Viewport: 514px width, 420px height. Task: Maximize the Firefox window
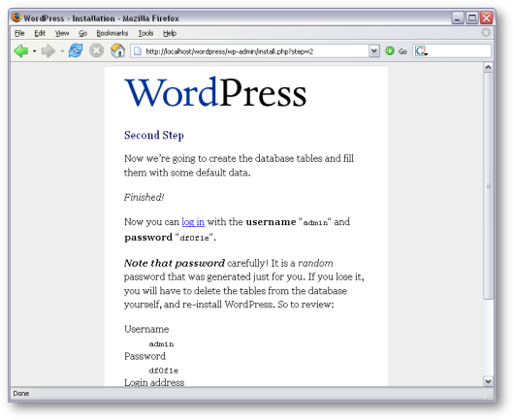(x=472, y=17)
